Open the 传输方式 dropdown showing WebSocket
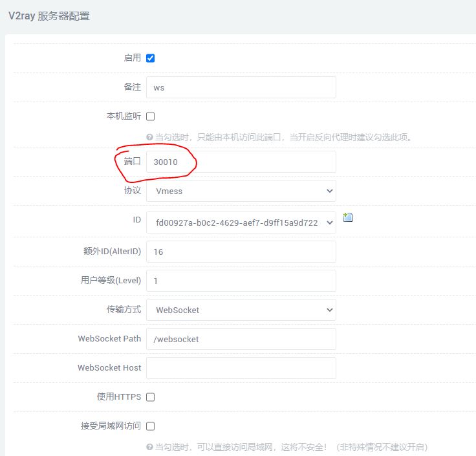The height and width of the screenshot is (456, 476). 241,310
